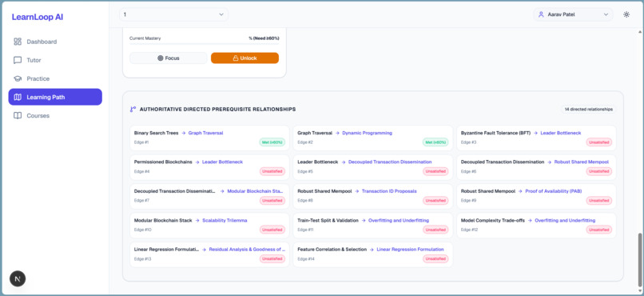Image resolution: width=644 pixels, height=296 pixels.
Task: Click the Unsatisfied badge on Edge #3
Action: [598, 142]
